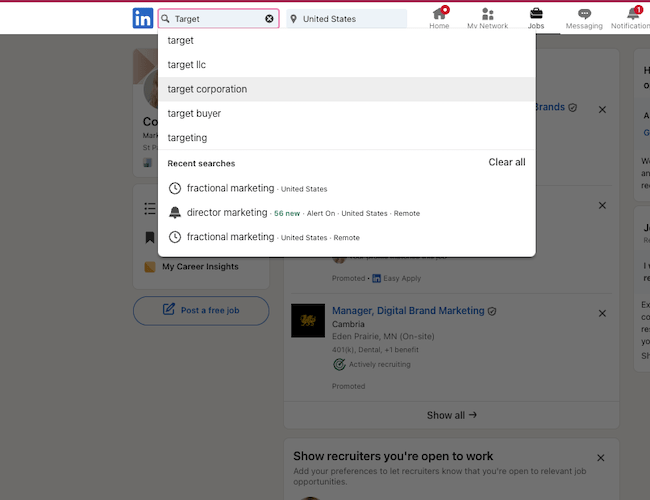This screenshot has width=650, height=500.
Task: Open the Home navigation icon
Action: coord(439,18)
